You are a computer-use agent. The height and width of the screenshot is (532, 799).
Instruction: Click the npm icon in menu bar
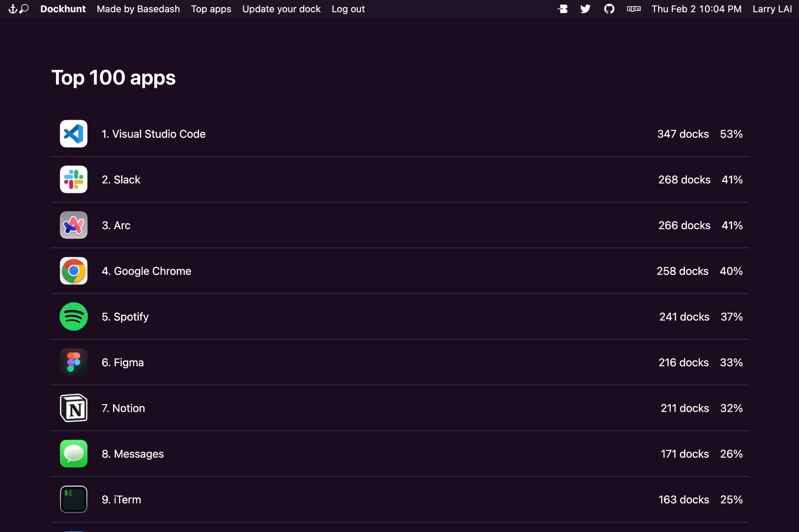click(634, 9)
